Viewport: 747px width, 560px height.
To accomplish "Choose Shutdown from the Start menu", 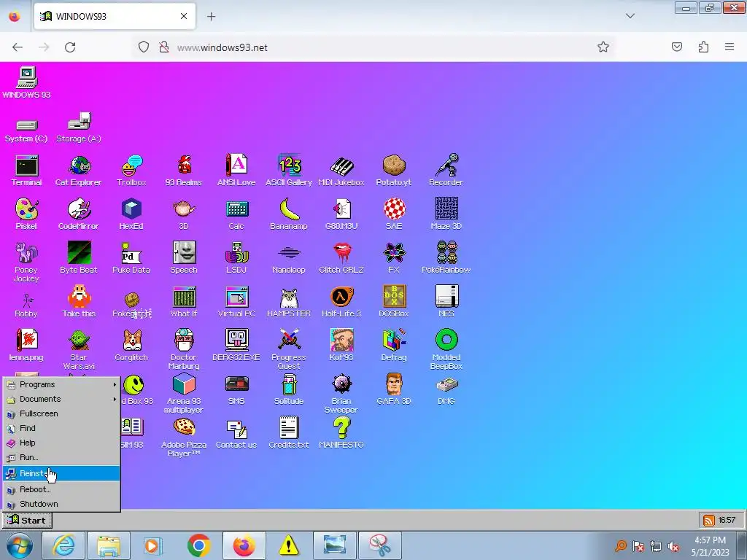I will [x=61, y=504].
